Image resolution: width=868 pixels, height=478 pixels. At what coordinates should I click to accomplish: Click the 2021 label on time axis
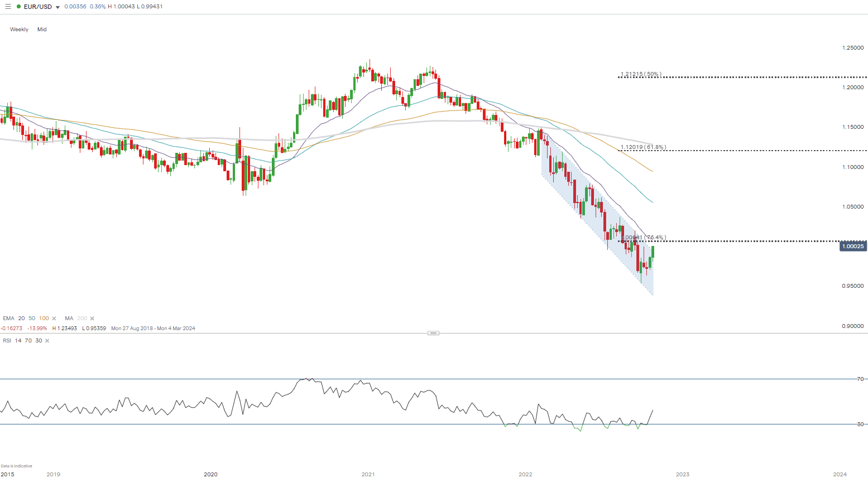click(x=368, y=475)
